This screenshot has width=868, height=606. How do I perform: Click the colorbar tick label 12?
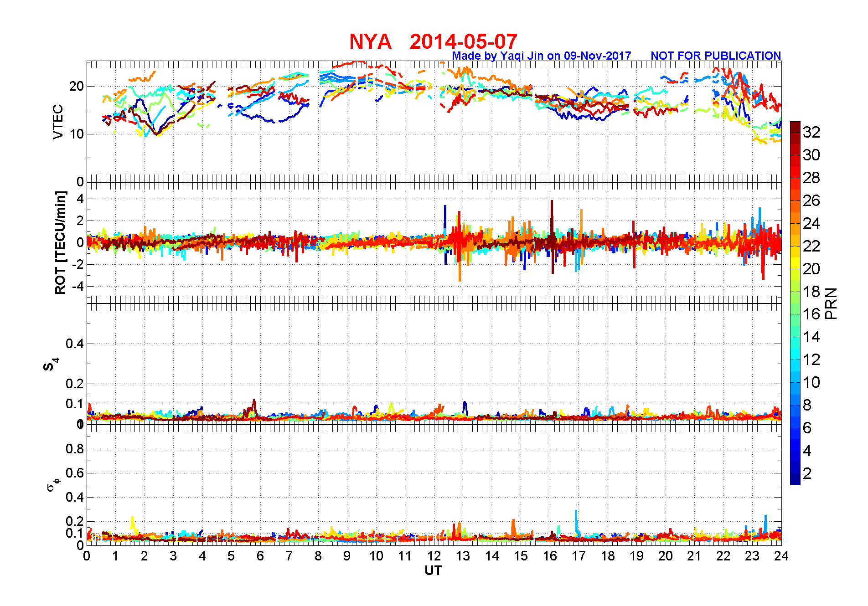811,359
